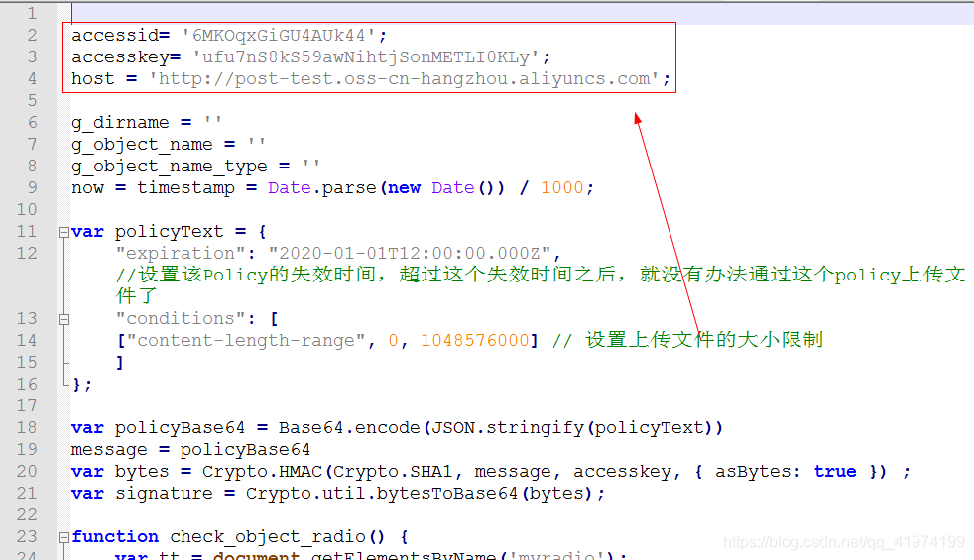The image size is (974, 560).
Task: Click the message assignment on line 19
Action: 190,450
